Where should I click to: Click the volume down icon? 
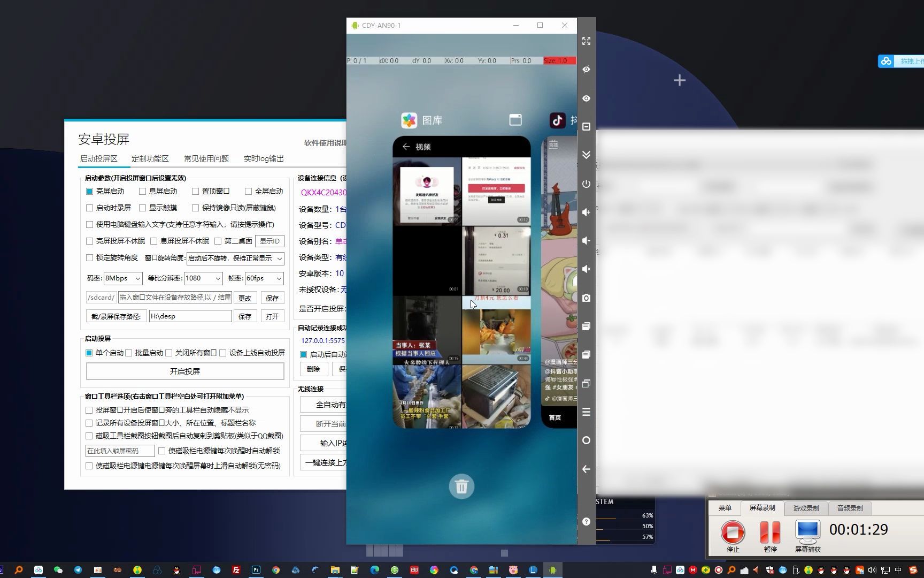(x=586, y=241)
